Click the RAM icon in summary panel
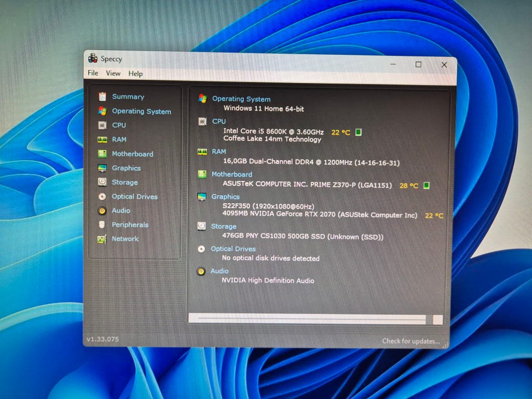This screenshot has width=532, height=399. [202, 152]
